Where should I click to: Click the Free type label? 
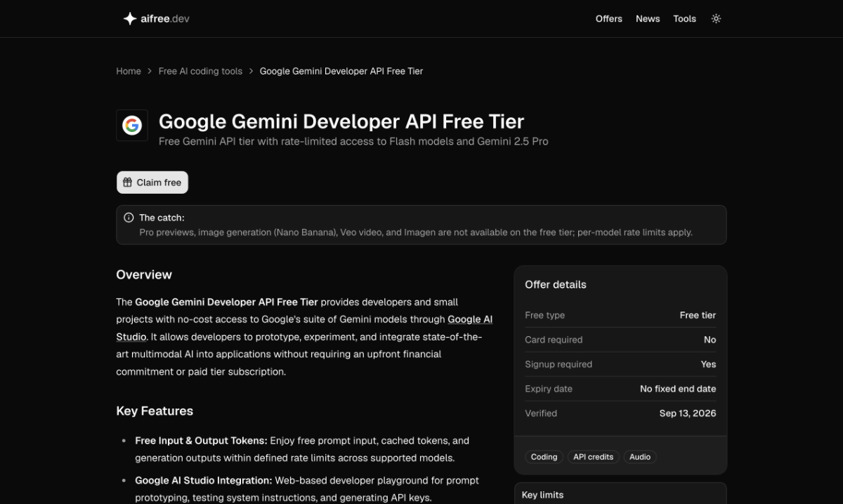coord(544,315)
